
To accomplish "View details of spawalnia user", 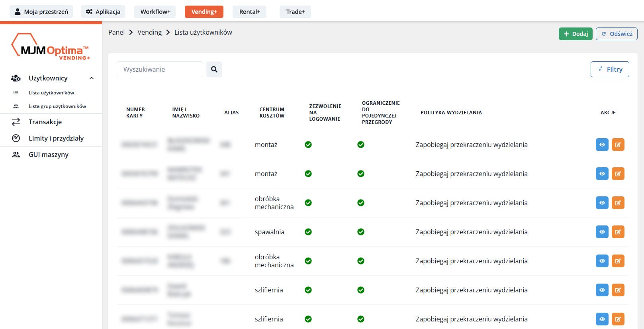I will (602, 232).
